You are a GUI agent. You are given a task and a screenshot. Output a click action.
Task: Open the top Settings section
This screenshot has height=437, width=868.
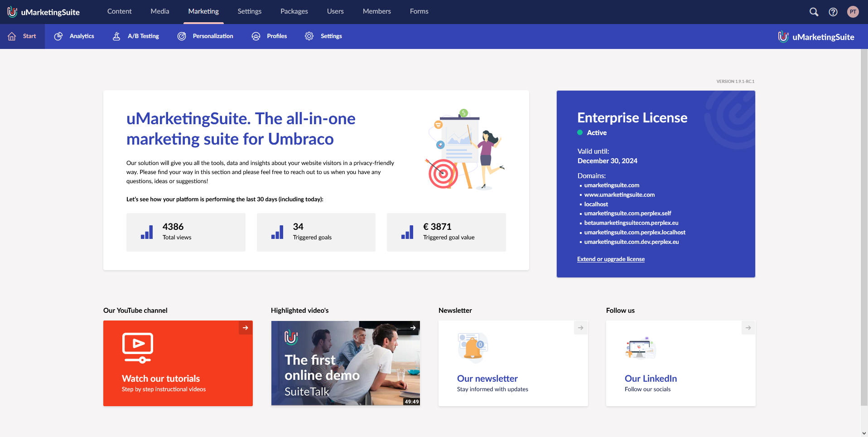[250, 12]
